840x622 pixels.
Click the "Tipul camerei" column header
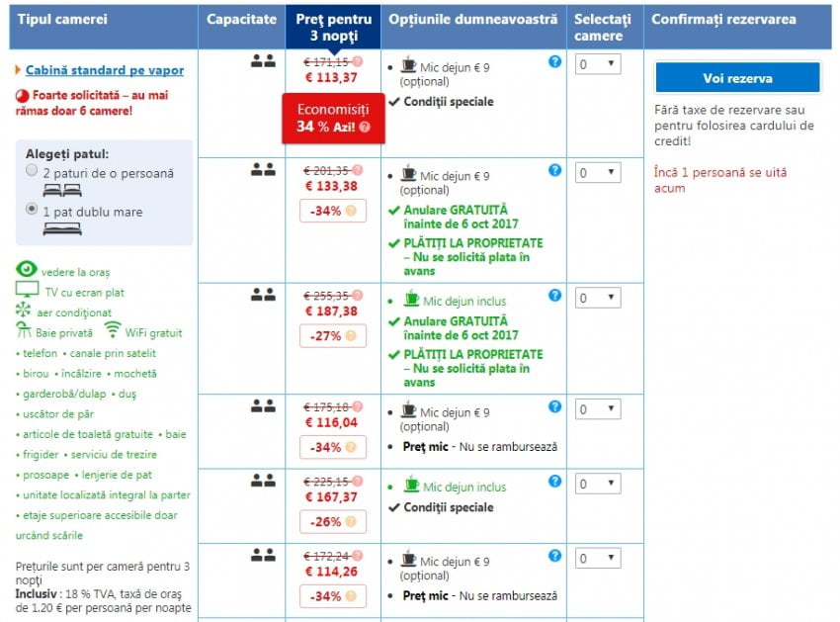coord(61,19)
